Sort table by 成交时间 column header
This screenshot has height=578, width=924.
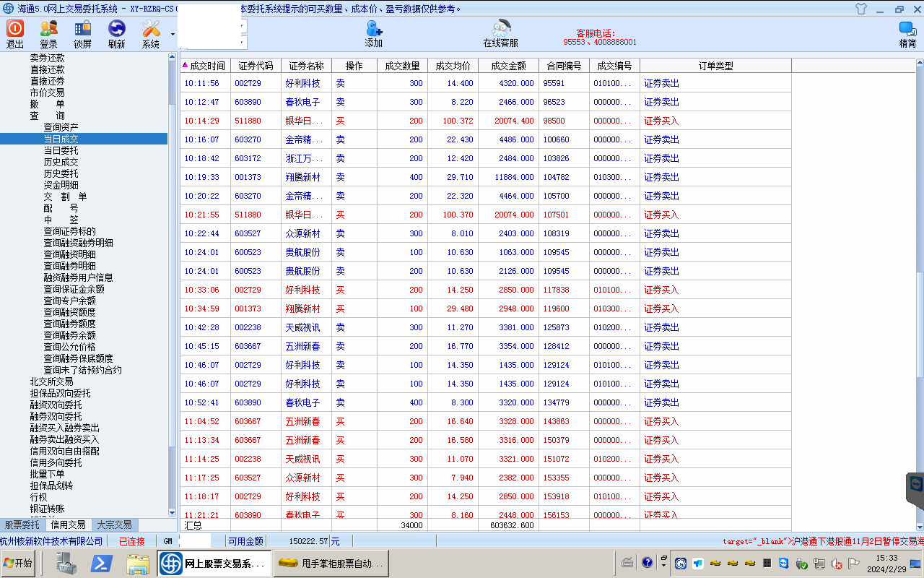(x=206, y=66)
